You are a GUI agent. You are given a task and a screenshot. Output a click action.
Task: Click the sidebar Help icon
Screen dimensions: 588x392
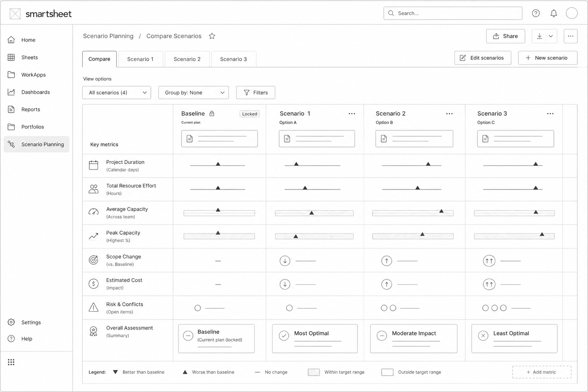(11, 339)
